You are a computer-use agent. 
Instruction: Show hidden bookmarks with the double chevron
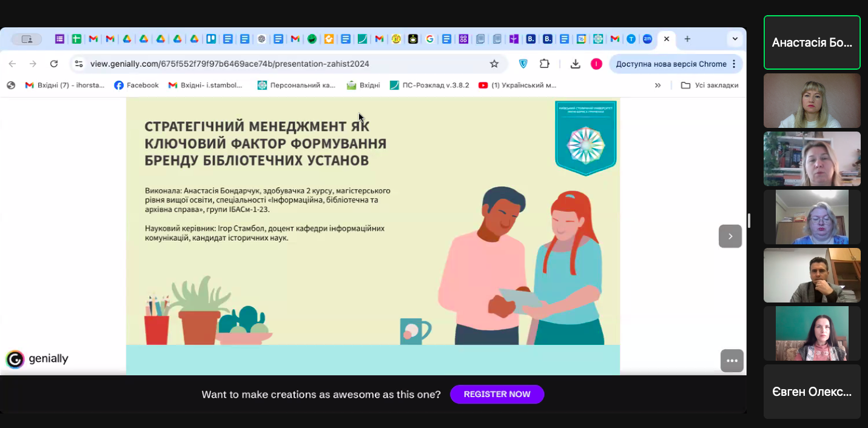tap(658, 85)
